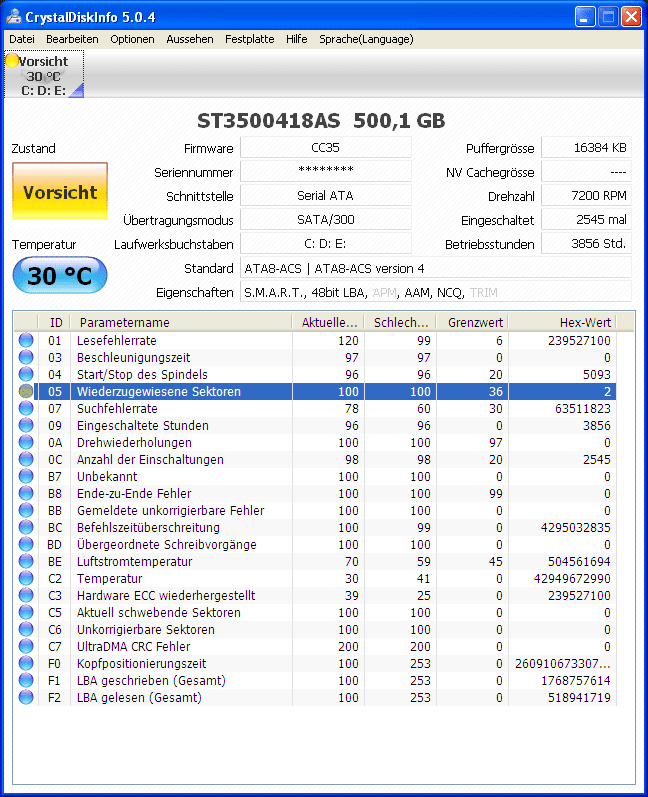Viewport: 648px width, 797px height.
Task: Click the Übertragungsmodus field showing SATA/300
Action: [325, 220]
